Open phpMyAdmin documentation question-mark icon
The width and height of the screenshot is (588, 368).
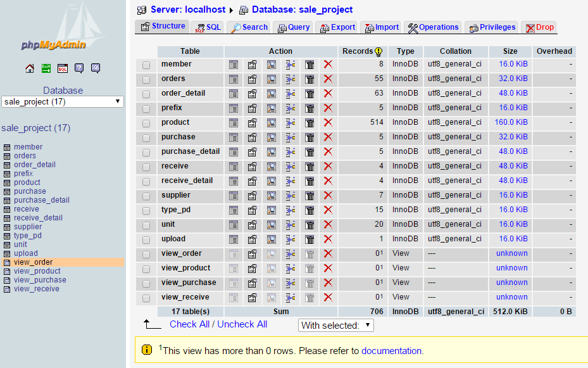click(79, 68)
